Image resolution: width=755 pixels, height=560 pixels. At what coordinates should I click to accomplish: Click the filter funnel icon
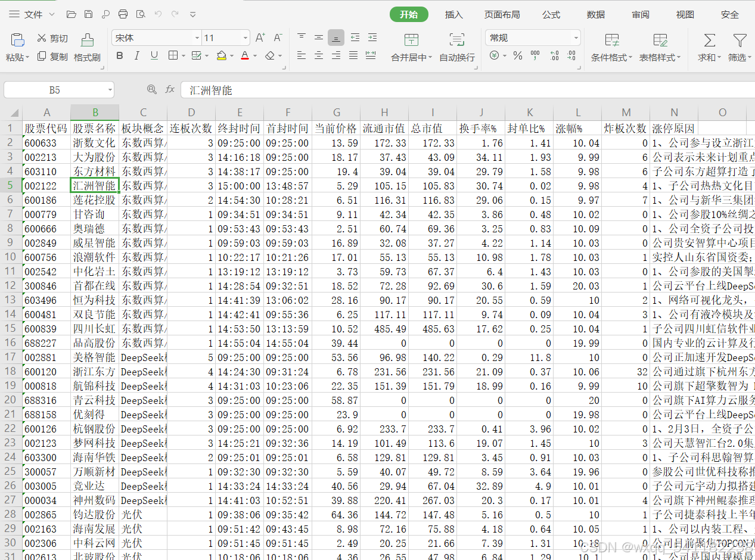740,41
